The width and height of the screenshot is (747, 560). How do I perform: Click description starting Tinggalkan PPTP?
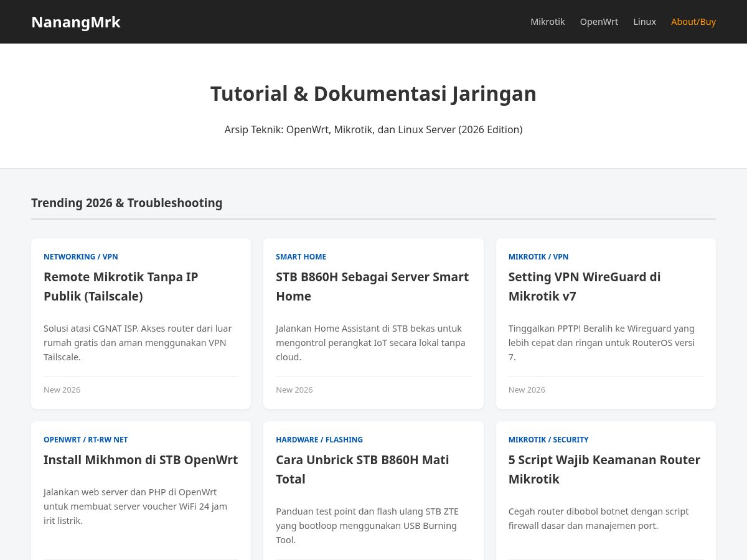[x=601, y=342]
